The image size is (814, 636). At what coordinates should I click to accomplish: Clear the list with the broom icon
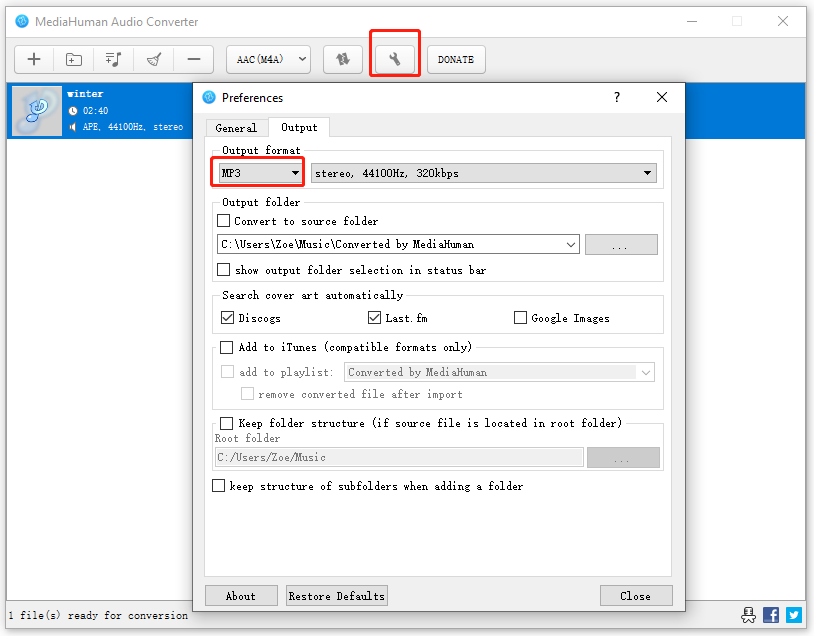pyautogui.click(x=154, y=59)
